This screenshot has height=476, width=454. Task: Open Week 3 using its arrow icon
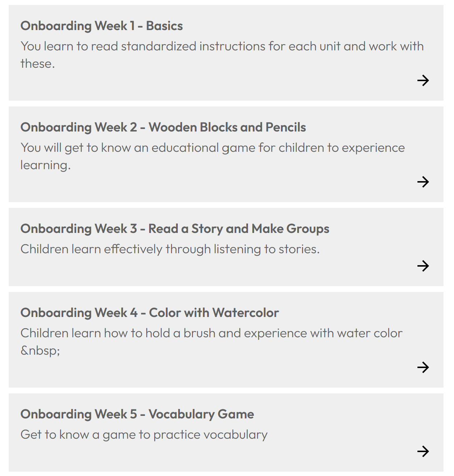423,266
